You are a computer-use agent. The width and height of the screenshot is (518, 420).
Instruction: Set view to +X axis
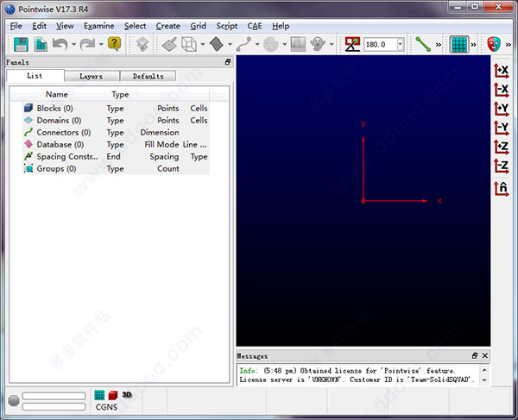pos(502,71)
